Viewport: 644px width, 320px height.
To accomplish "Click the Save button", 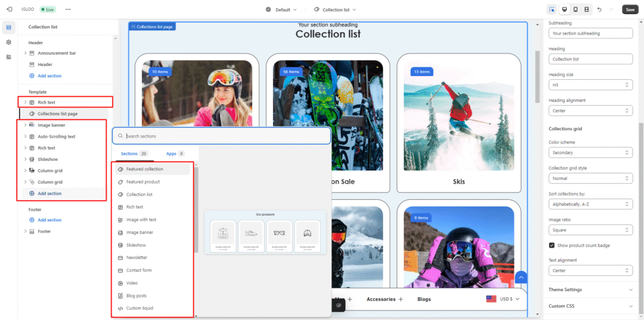I will (630, 9).
